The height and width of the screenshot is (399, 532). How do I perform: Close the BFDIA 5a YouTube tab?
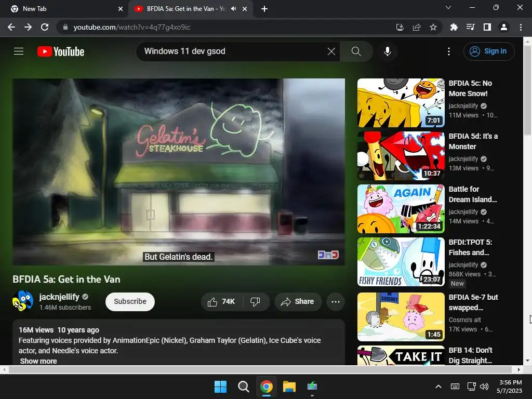(245, 9)
